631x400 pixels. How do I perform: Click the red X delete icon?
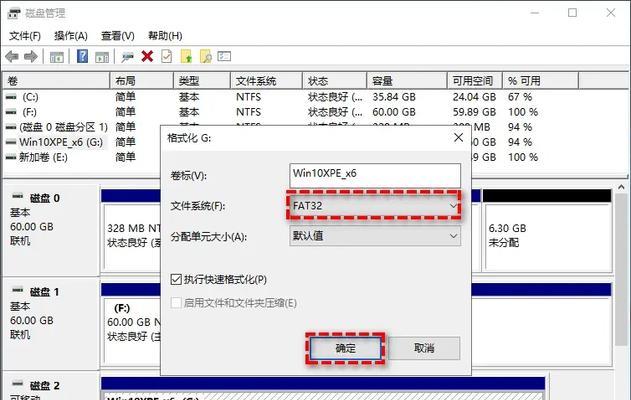(147, 56)
